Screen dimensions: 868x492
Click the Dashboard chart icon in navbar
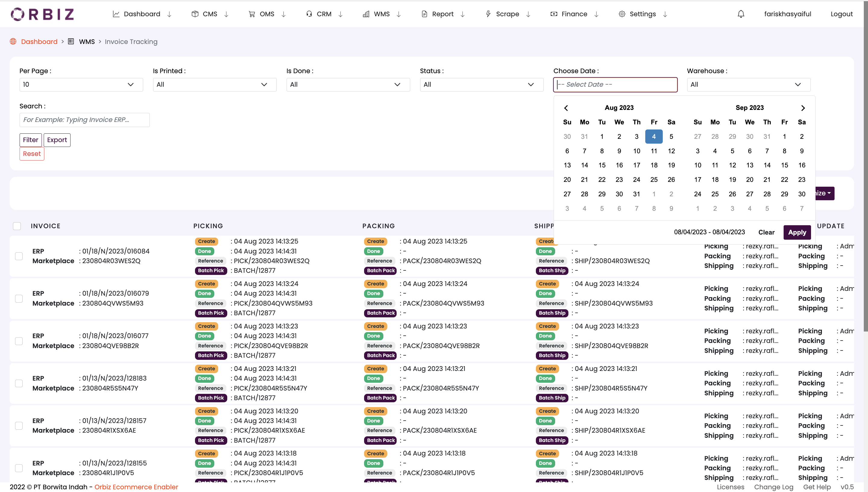coord(116,14)
